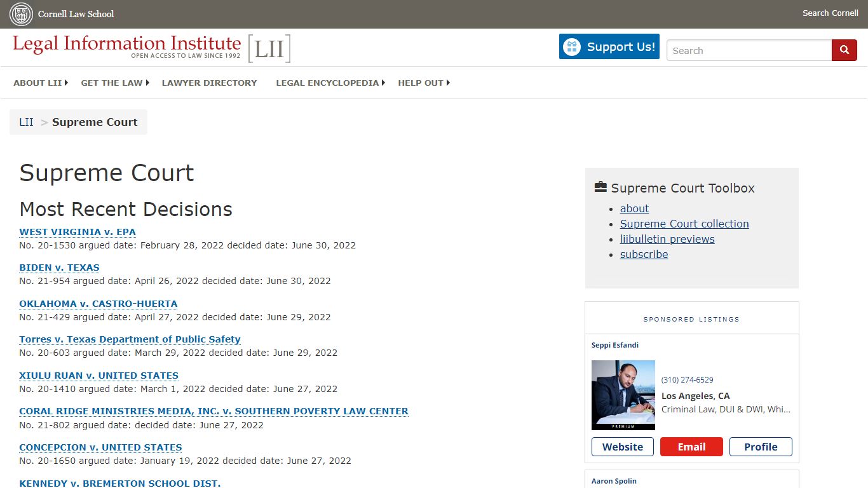Image resolution: width=868 pixels, height=488 pixels.
Task: Click the subscribe link in Toolbox
Action: (644, 254)
